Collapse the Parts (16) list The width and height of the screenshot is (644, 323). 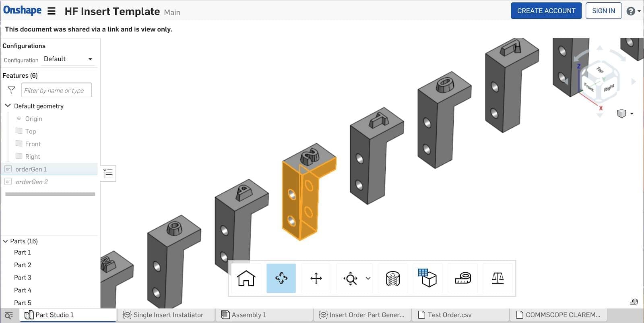pyautogui.click(x=6, y=241)
